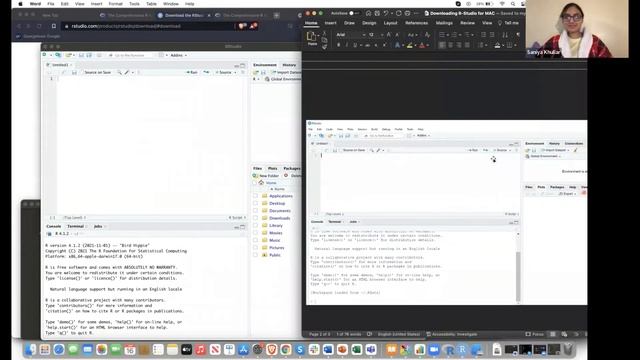Click Tell me search in Word ribbon
Image resolution: width=640 pixels, height=360 pixels.
(x=508, y=23)
